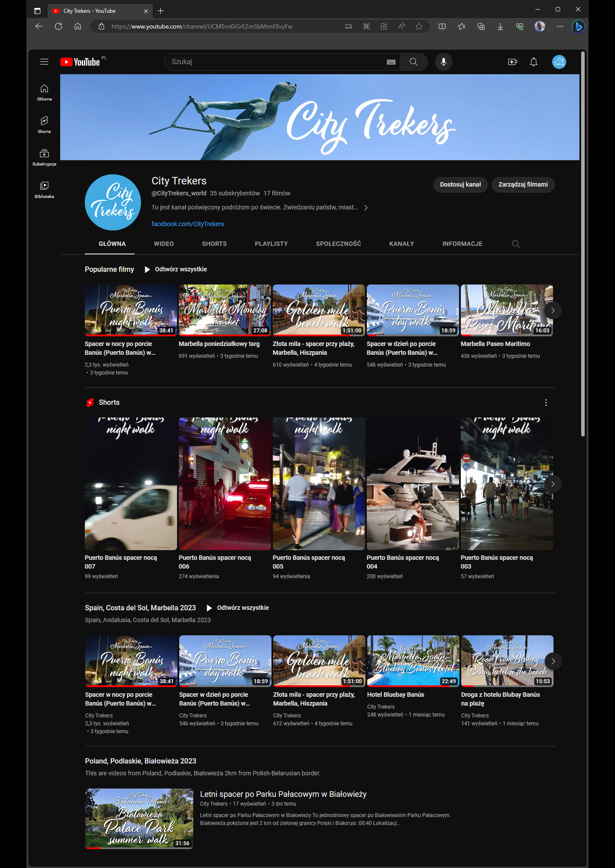
Task: Open Białowieża Palace Park summer walk thumbnail
Action: [x=139, y=819]
